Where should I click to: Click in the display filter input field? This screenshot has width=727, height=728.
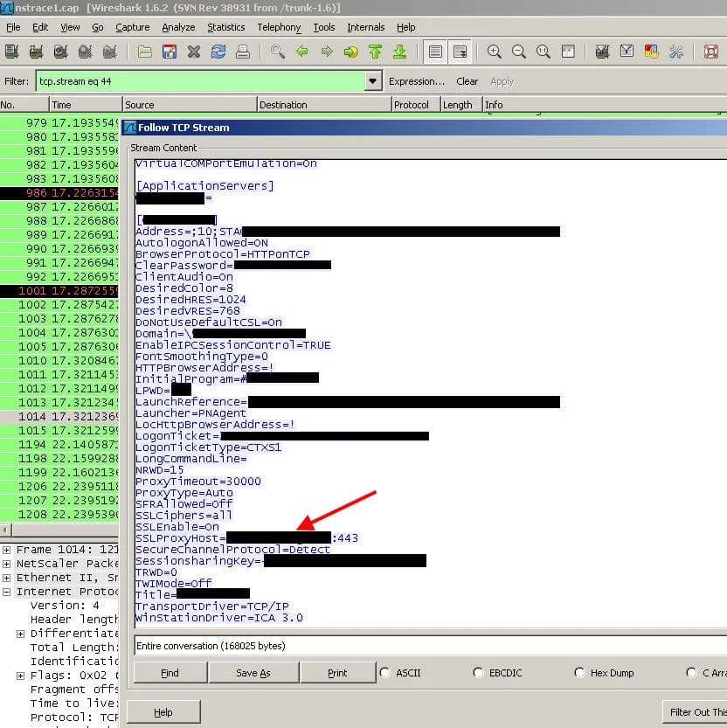200,81
